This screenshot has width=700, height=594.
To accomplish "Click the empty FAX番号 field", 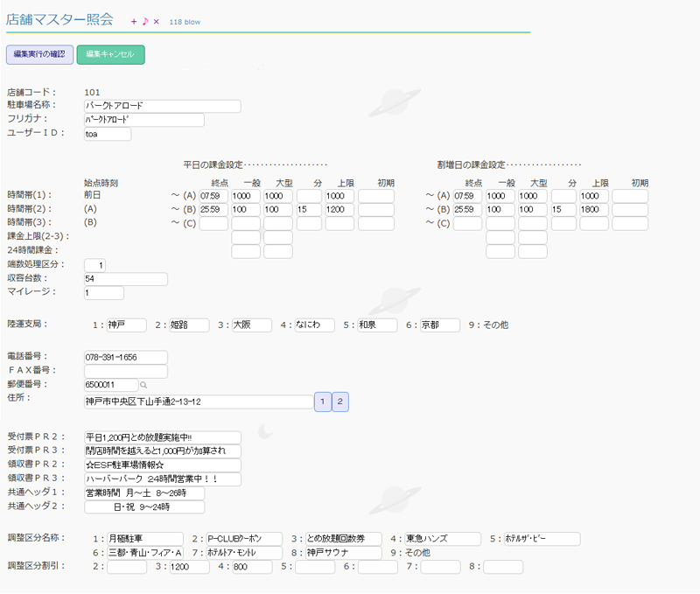I will coord(124,371).
